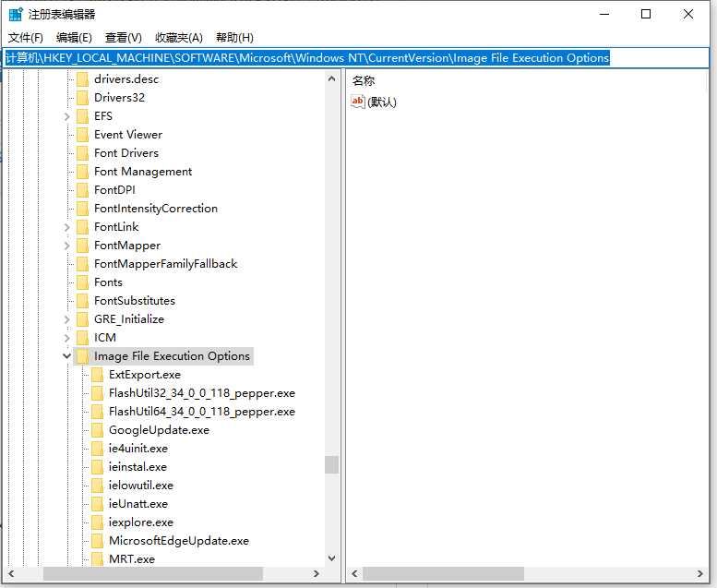Click the folder icon beside GoogleUpdate.exe

point(97,430)
